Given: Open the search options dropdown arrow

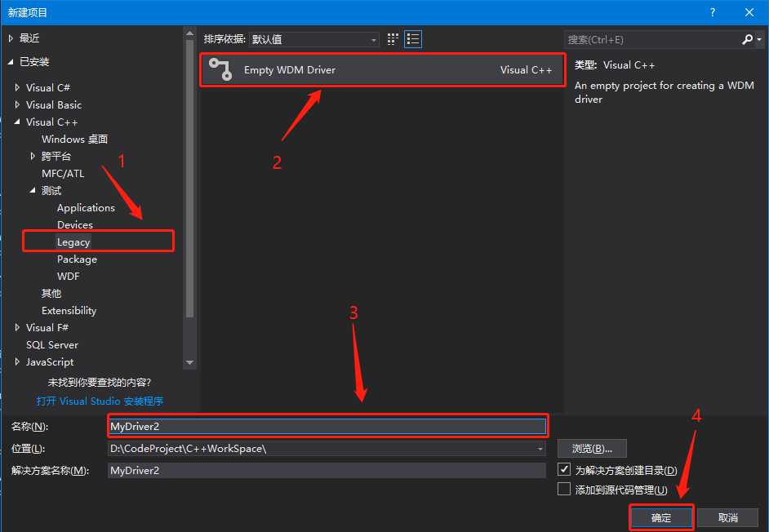Looking at the screenshot, I should [x=759, y=39].
